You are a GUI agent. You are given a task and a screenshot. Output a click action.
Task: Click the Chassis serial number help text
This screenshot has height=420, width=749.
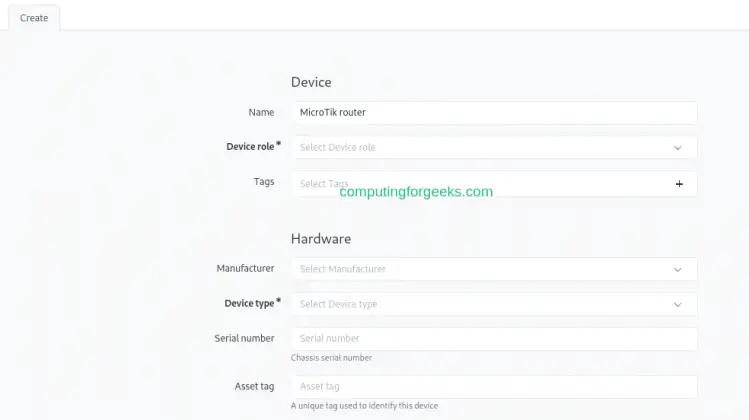point(331,357)
